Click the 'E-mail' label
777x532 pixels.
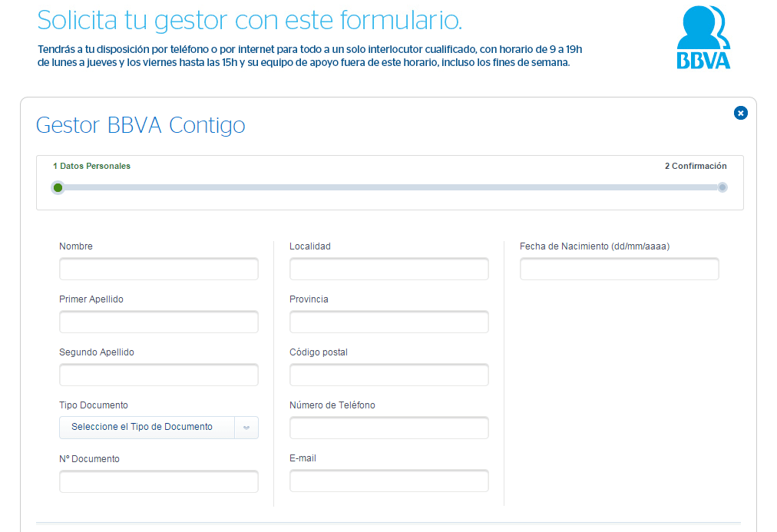click(x=303, y=458)
